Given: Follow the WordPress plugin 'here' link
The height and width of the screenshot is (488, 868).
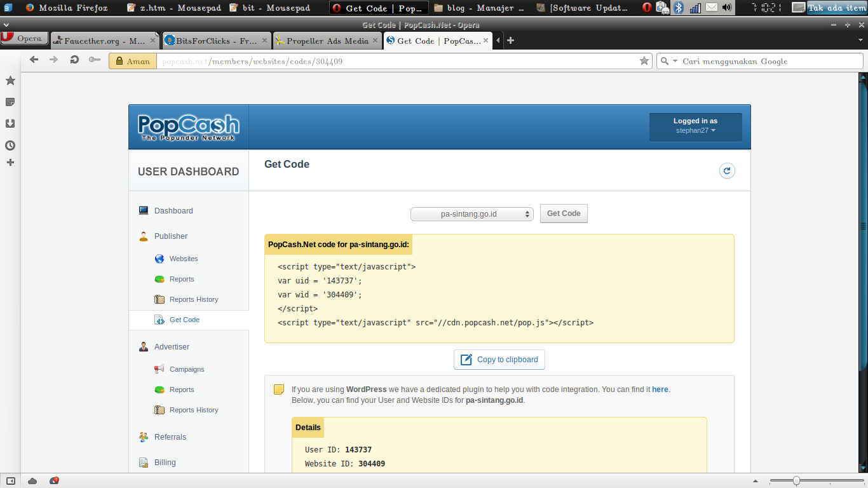Looking at the screenshot, I should point(660,390).
